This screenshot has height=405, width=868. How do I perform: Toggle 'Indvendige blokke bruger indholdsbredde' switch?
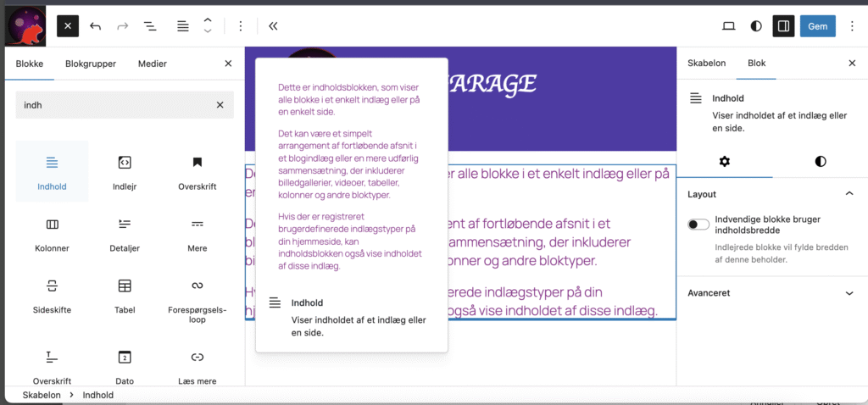tap(698, 225)
